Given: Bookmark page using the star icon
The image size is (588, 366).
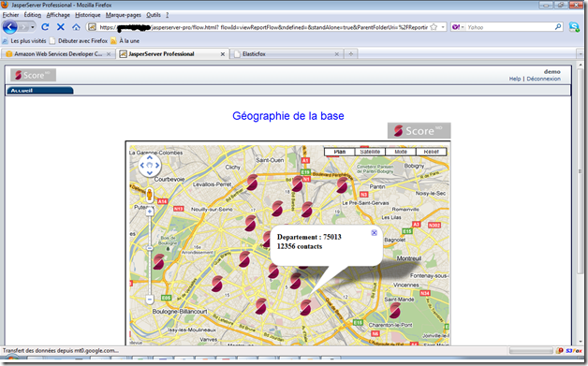Looking at the screenshot, I should [434, 27].
